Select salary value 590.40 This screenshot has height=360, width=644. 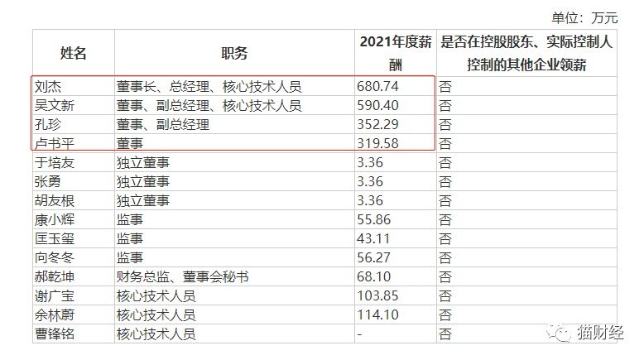[377, 105]
